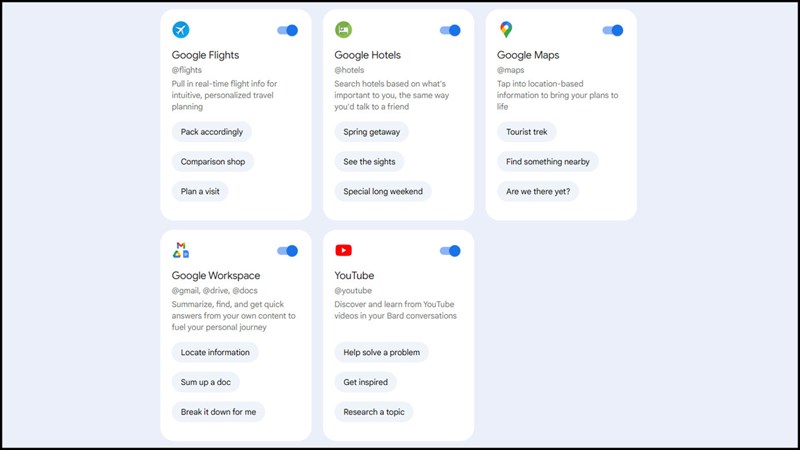Select the Find something nearby chip

(x=548, y=161)
